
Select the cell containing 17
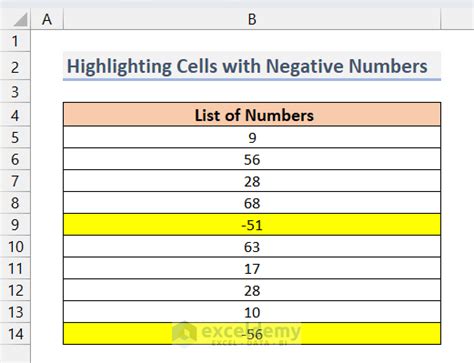point(252,268)
